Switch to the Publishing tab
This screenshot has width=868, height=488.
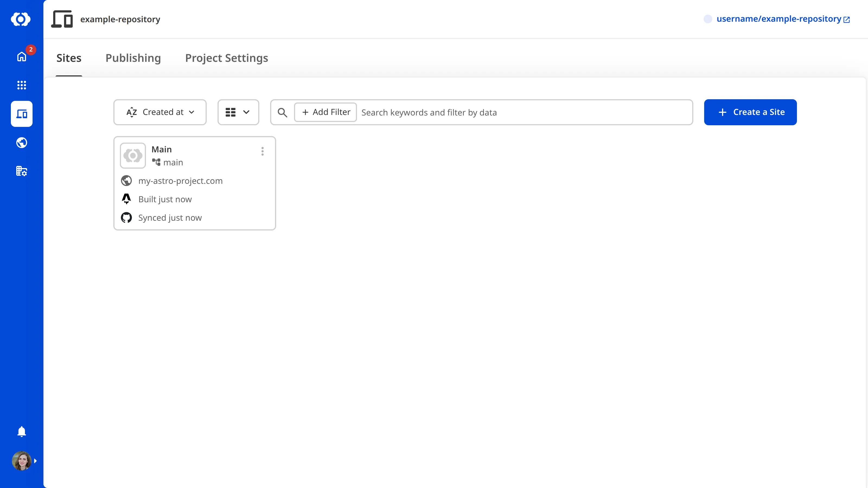point(133,58)
